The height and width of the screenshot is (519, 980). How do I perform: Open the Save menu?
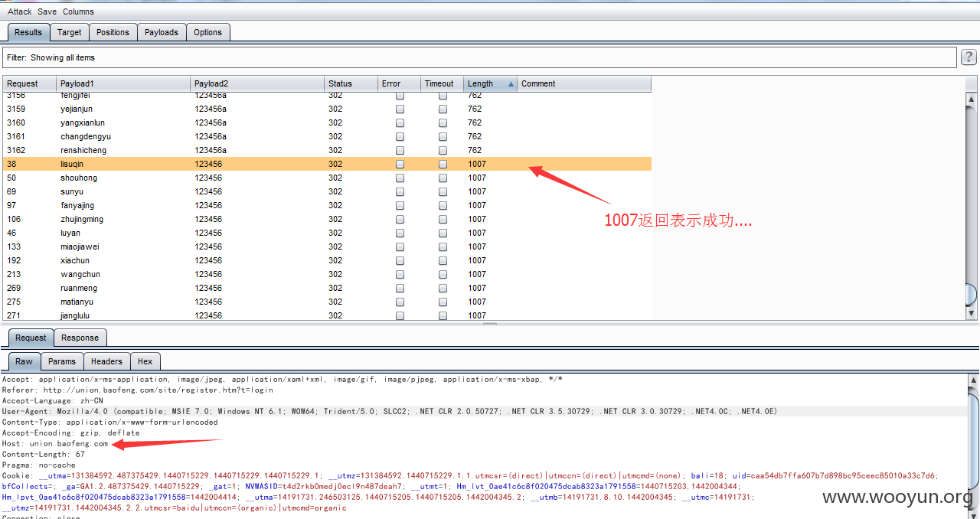tap(47, 11)
